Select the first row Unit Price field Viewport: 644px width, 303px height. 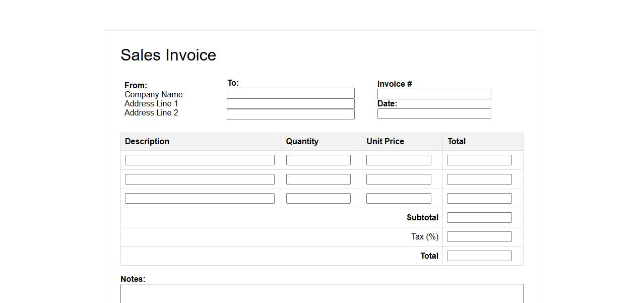point(399,160)
